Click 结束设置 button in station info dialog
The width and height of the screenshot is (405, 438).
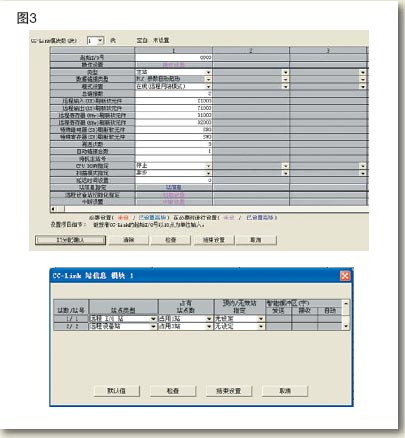coord(229,391)
